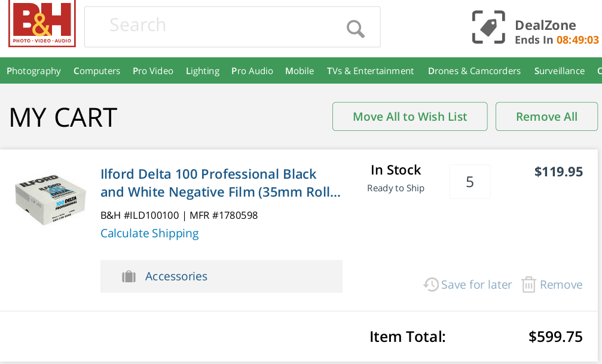Open Ilford Delta 100 product title link

coord(221,183)
